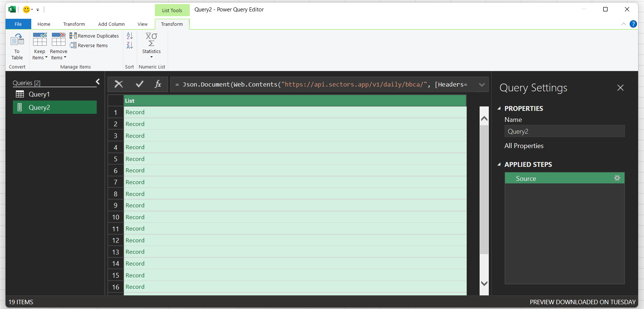Collapse the Queries pane arrow

[x=98, y=82]
